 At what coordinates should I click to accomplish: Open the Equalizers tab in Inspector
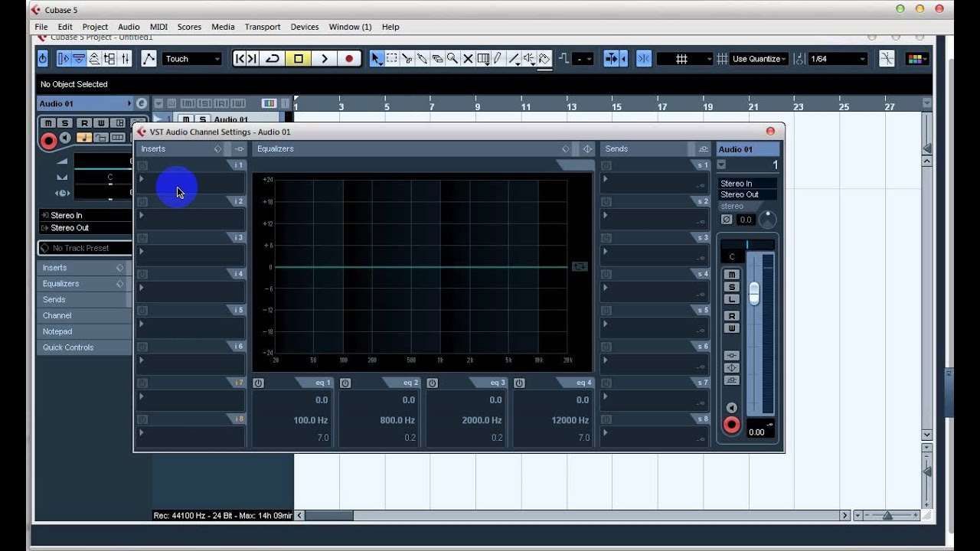click(83, 284)
